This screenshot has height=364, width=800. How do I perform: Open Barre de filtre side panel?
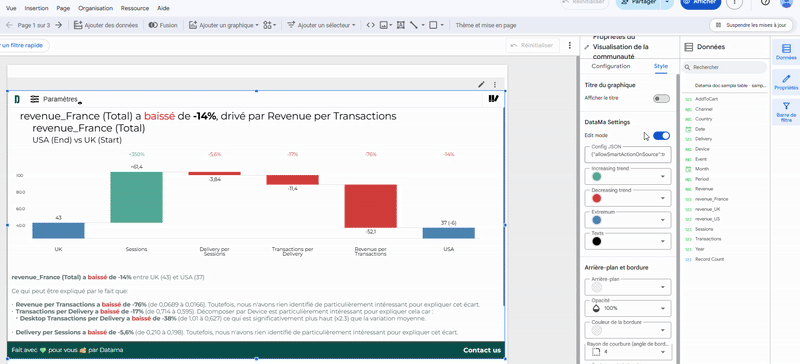click(x=786, y=112)
